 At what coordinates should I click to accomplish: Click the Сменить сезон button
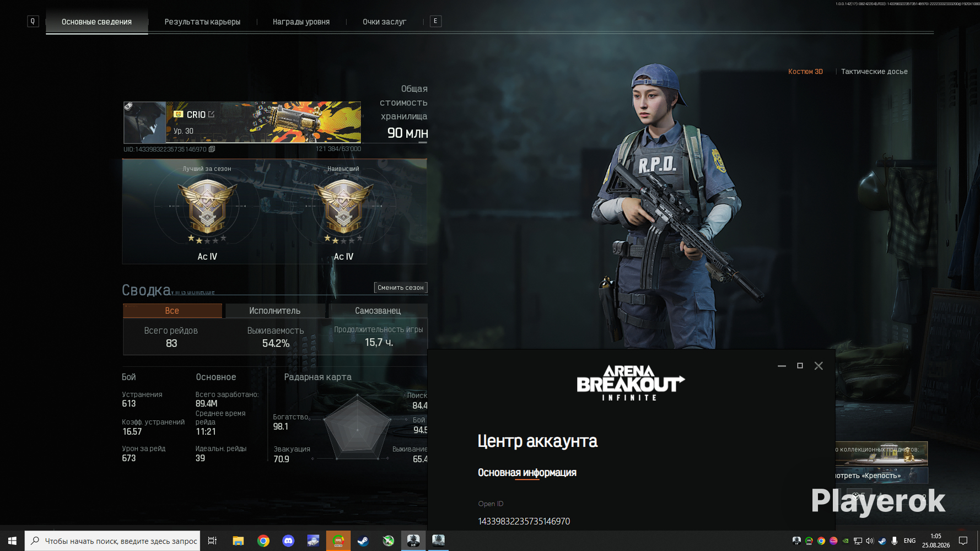tap(400, 288)
